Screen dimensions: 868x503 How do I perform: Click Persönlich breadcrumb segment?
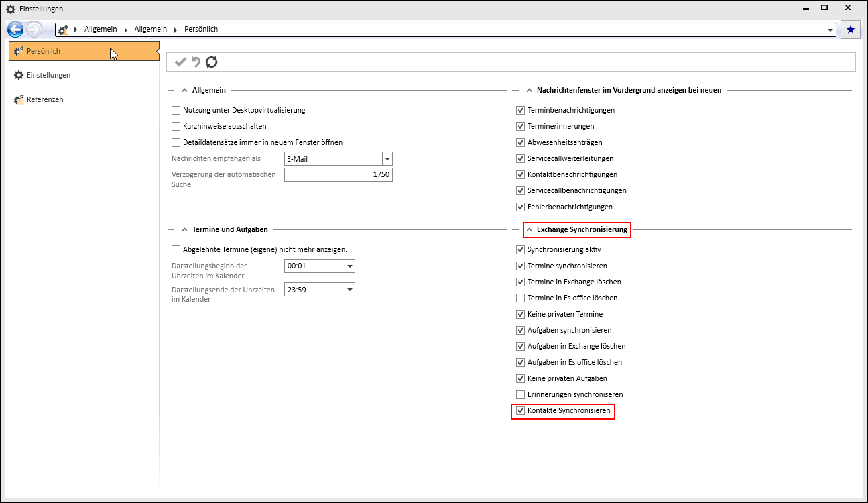pos(201,30)
